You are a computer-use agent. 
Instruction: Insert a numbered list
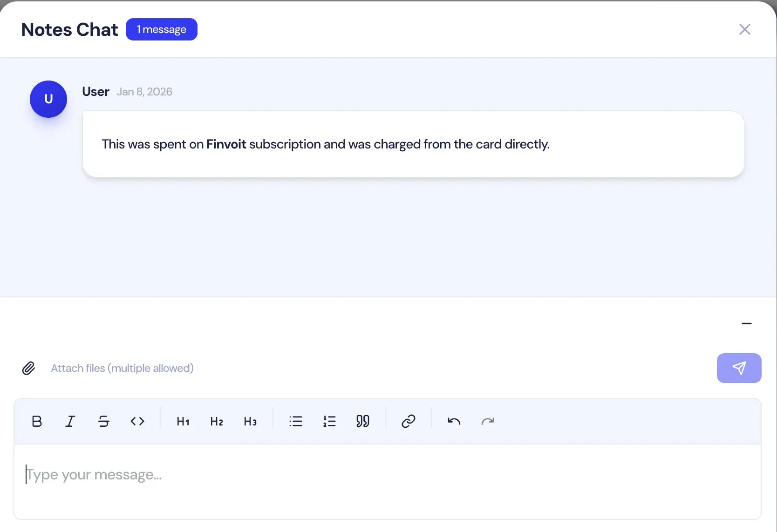329,421
